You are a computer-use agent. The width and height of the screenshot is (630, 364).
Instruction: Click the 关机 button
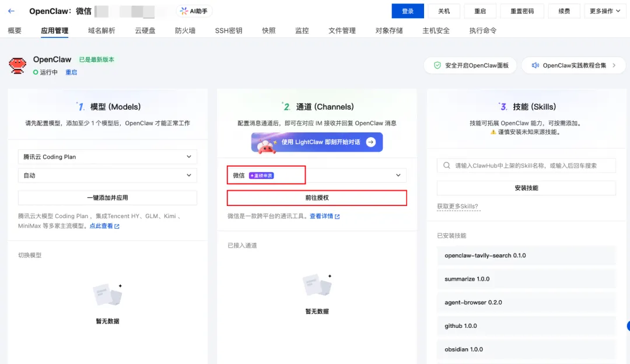[x=444, y=11]
